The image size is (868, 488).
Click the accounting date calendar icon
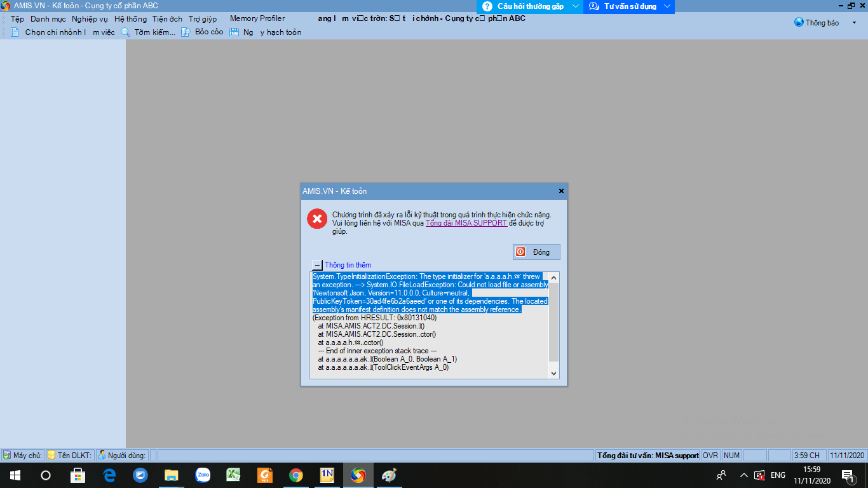point(234,32)
